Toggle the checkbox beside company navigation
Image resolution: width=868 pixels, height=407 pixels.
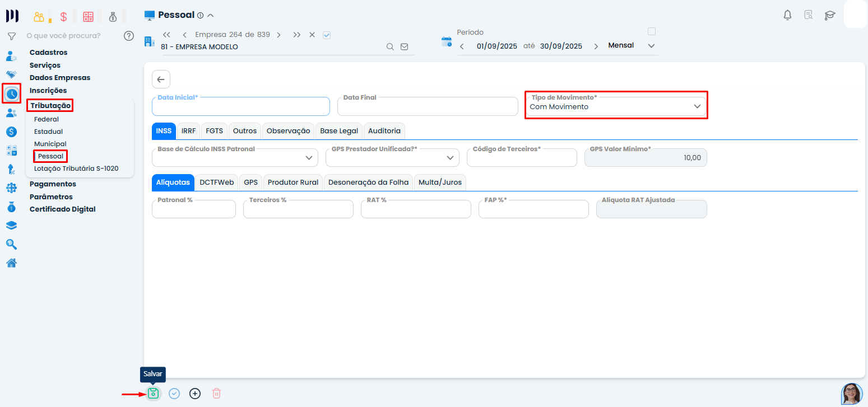pos(327,35)
